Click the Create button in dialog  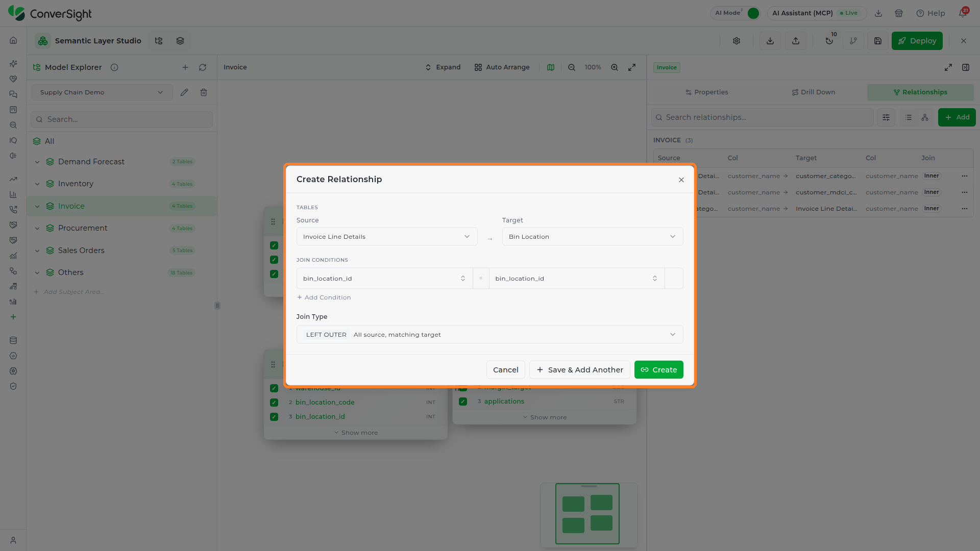(x=658, y=370)
